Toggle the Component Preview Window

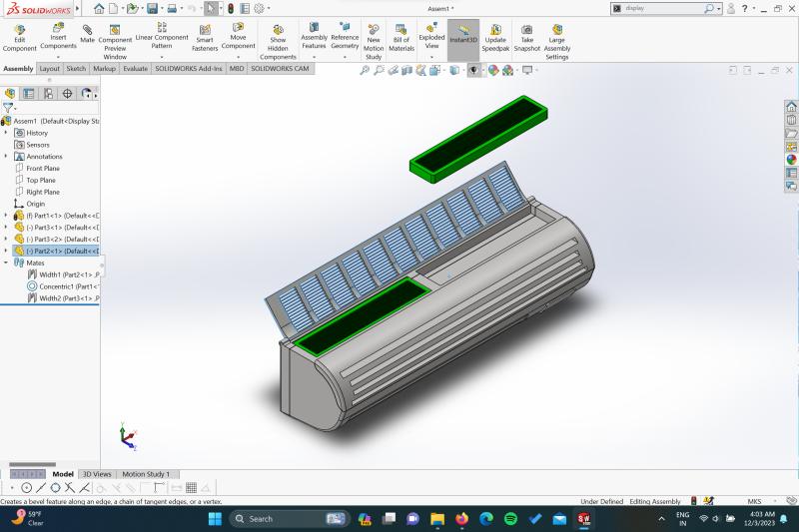(x=115, y=38)
